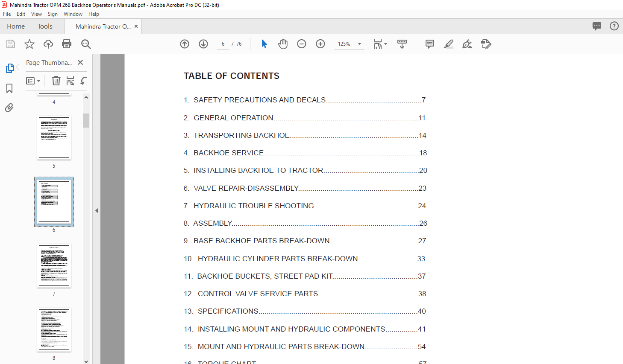This screenshot has height=364, width=623.
Task: Open the Fill & Sign pen tool
Action: [x=467, y=44]
